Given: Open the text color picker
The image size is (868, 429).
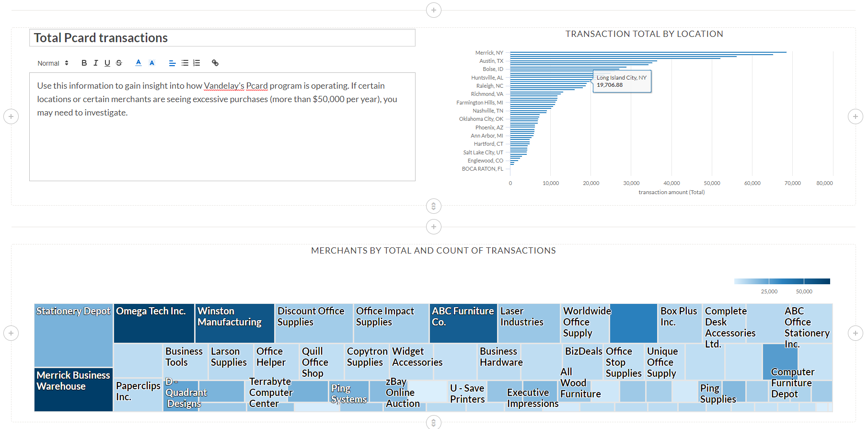Looking at the screenshot, I should tap(139, 63).
